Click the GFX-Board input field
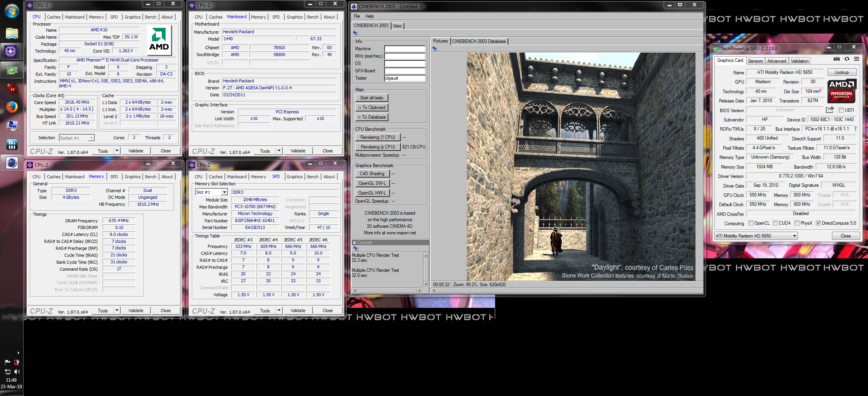 (405, 71)
